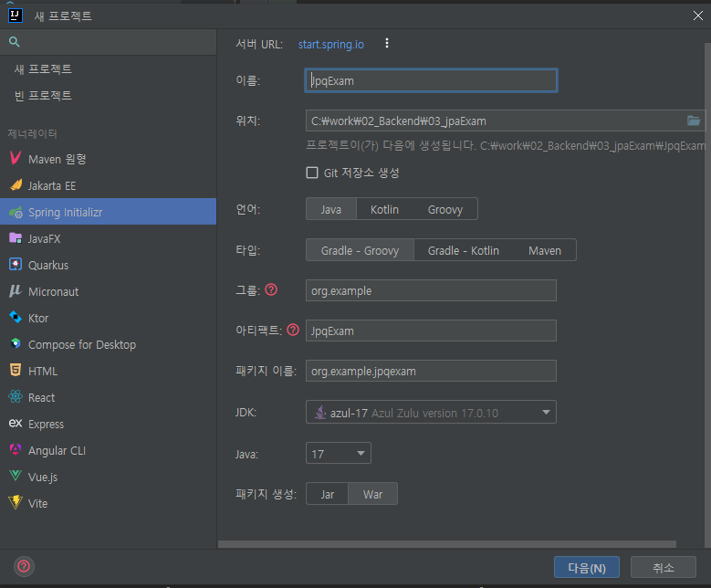Choose Gradle - Kotlin build type
Screen dimensions: 711x588
464,250
